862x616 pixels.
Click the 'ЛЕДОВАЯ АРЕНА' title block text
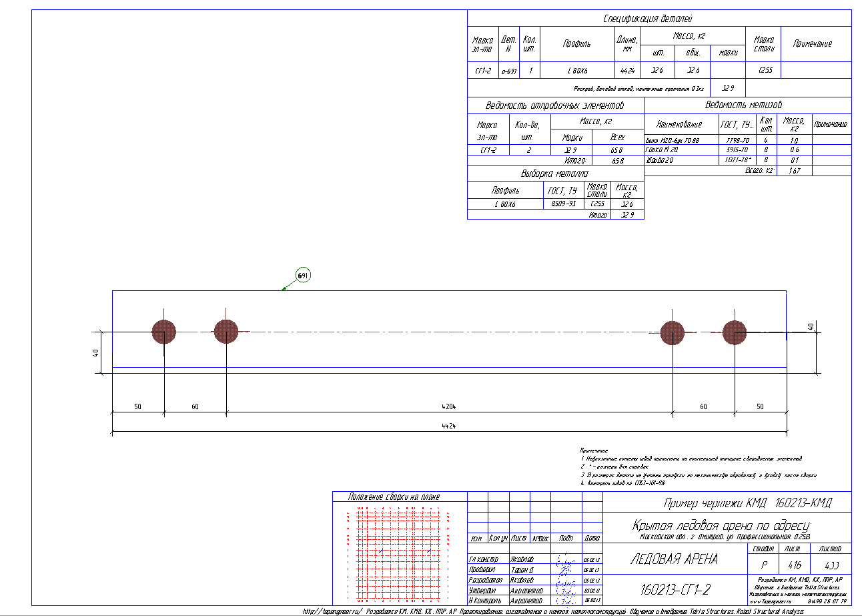[674, 559]
